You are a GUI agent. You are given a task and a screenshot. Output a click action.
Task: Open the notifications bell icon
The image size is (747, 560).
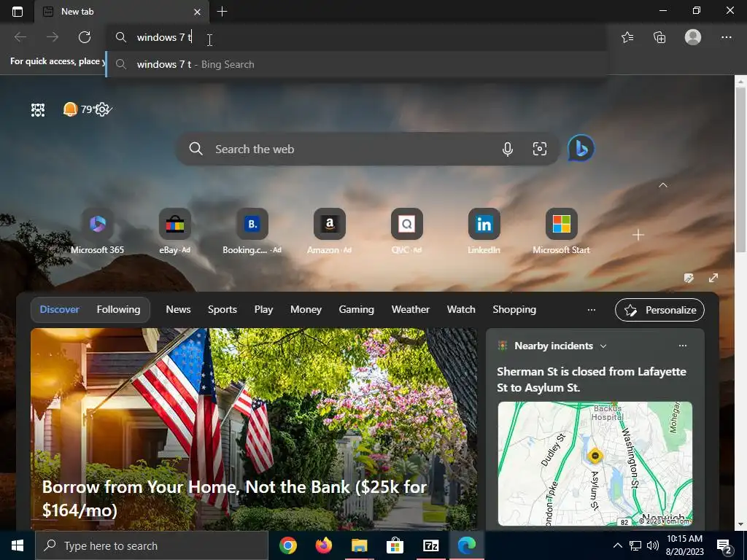(x=70, y=109)
